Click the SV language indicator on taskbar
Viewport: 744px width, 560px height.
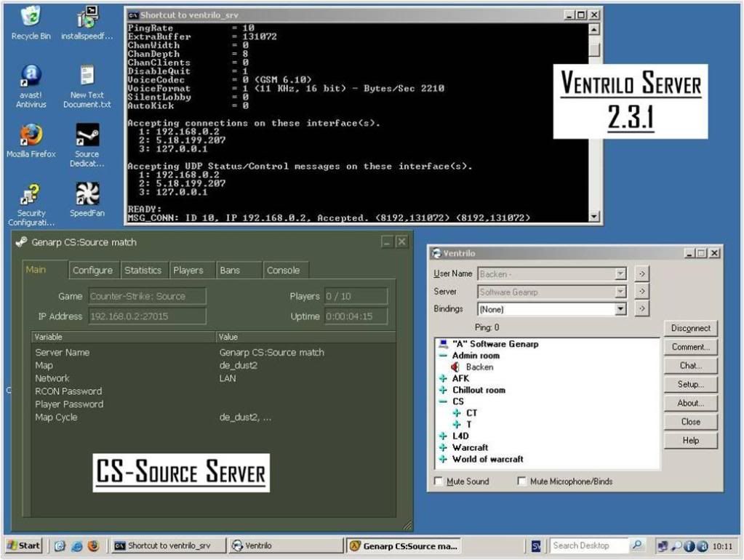point(536,546)
